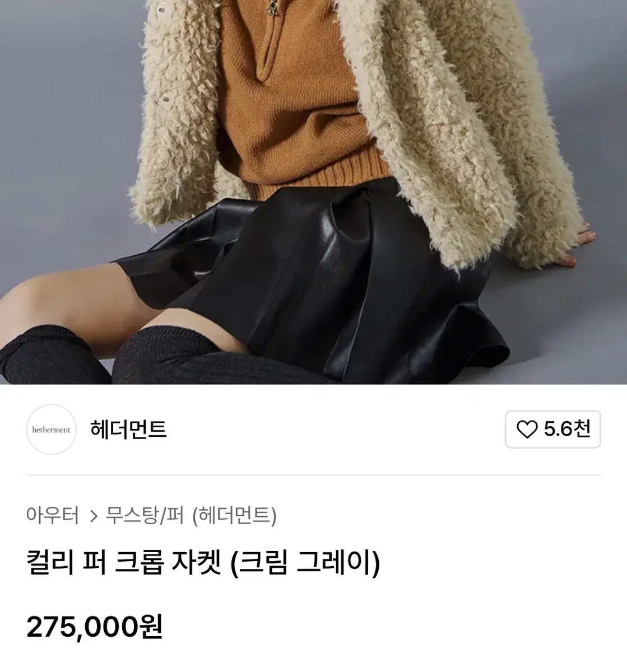Viewport: 627px width, 672px height.
Task: Click the 5.6천 like count number
Action: 567,430
